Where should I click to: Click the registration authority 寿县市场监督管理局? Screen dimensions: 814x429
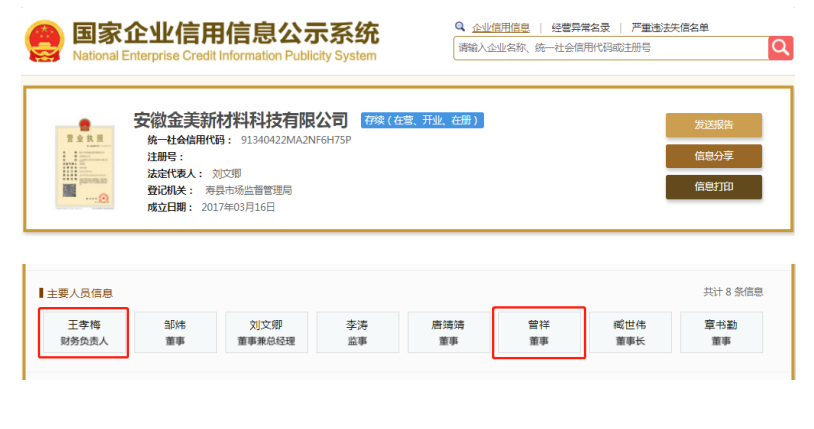(248, 191)
